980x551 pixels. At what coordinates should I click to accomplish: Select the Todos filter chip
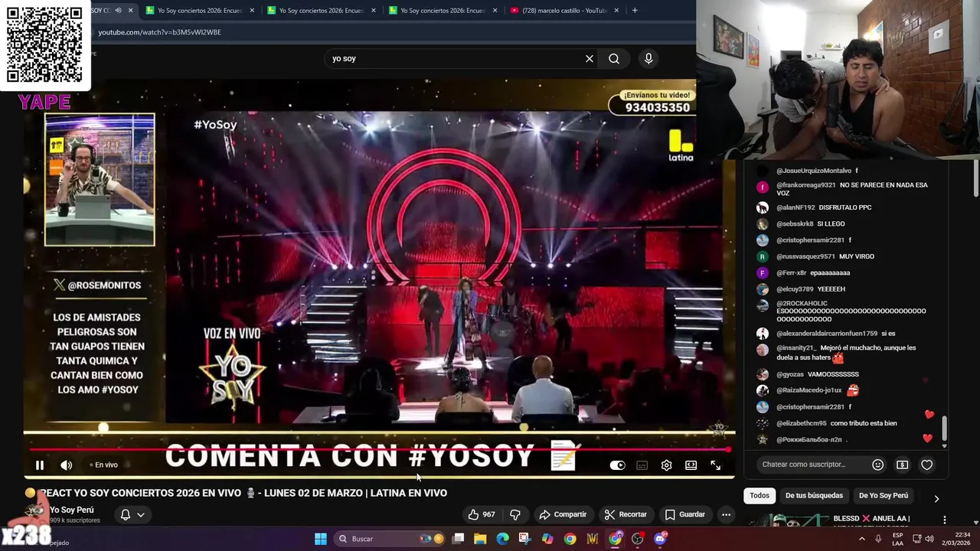point(759,495)
